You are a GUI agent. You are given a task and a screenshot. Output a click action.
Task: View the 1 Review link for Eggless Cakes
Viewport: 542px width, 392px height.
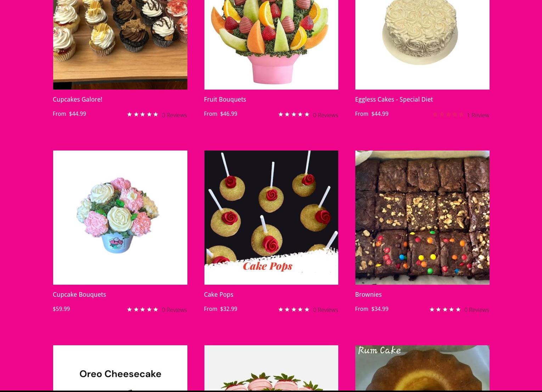[478, 115]
